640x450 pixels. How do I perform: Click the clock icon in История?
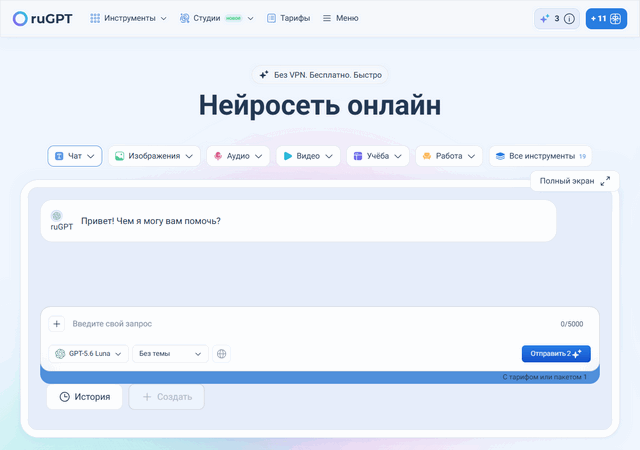coord(64,397)
